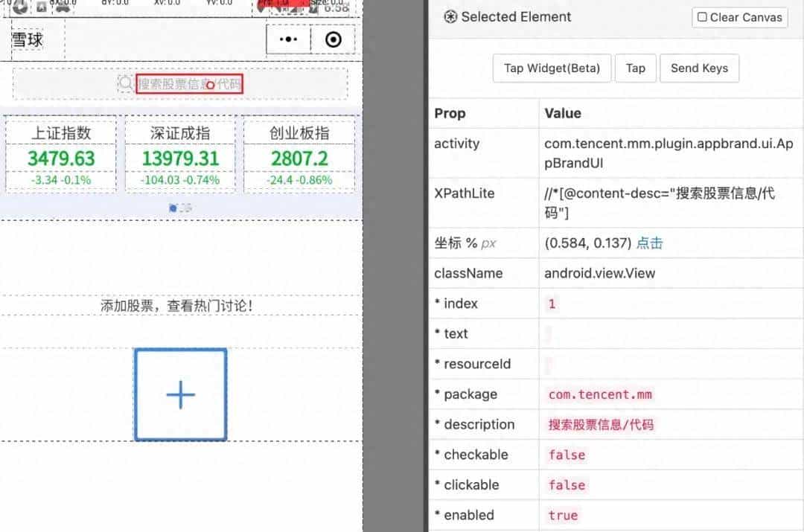Open the mini program three-dots menu

288,39
